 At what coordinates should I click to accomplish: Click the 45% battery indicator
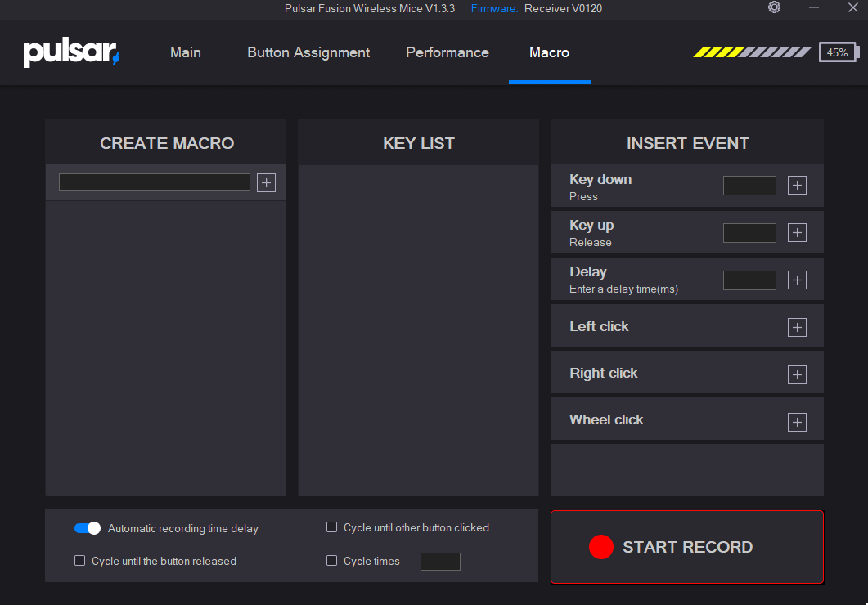click(839, 52)
